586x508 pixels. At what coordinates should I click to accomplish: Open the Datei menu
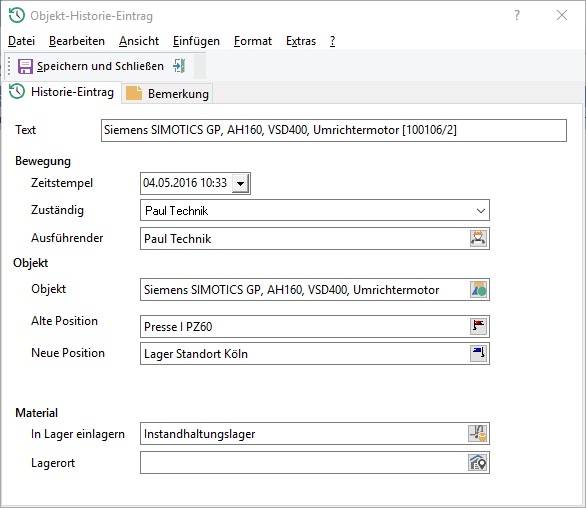pyautogui.click(x=21, y=41)
